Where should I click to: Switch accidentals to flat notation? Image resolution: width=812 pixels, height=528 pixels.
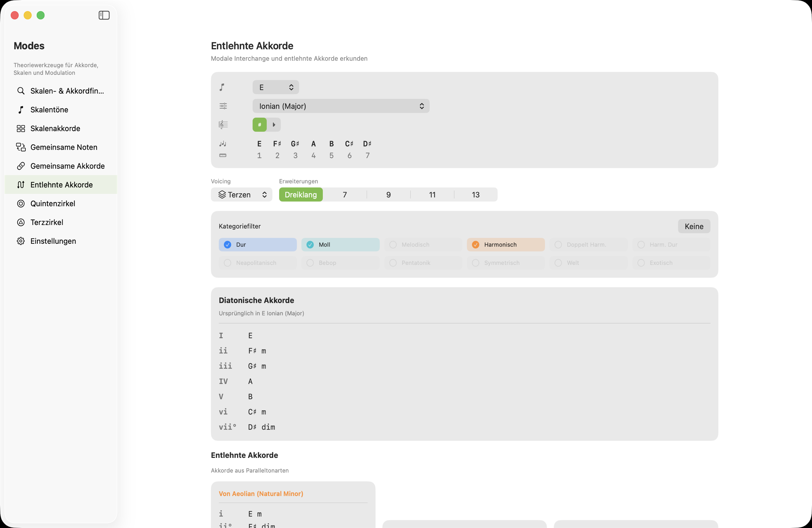point(274,125)
